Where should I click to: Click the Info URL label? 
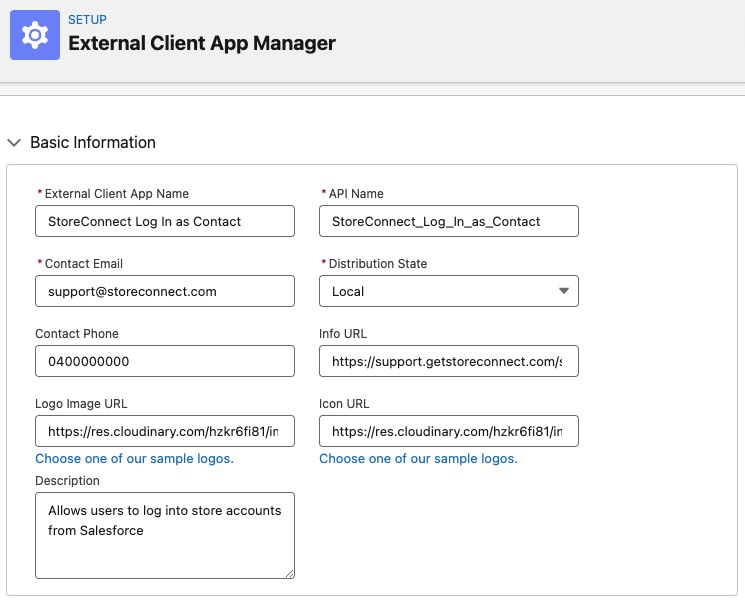343,334
